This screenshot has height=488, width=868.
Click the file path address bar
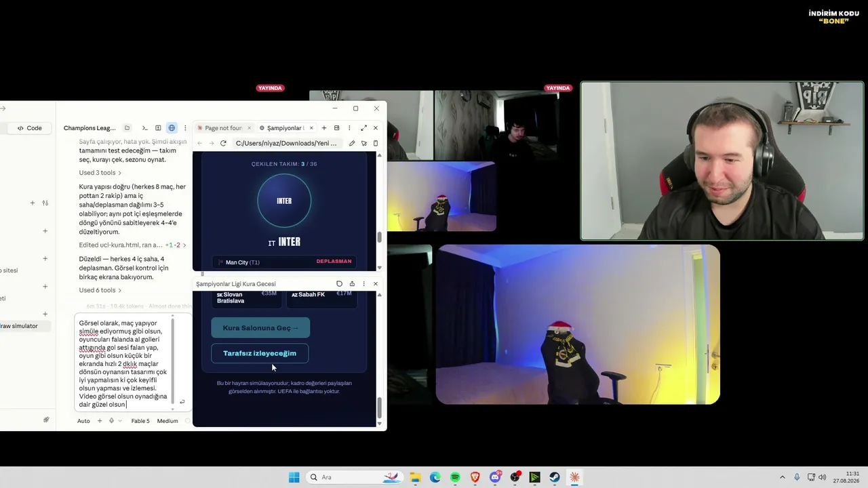coord(287,143)
